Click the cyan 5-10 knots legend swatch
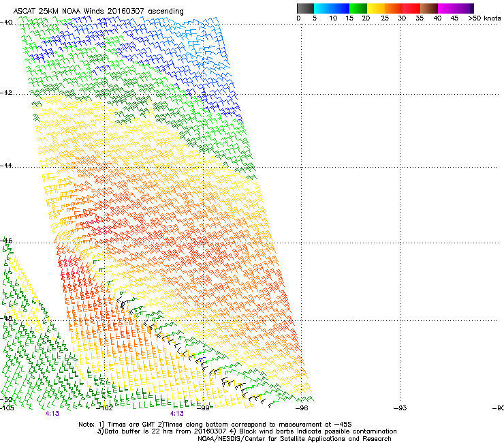 [323, 8]
